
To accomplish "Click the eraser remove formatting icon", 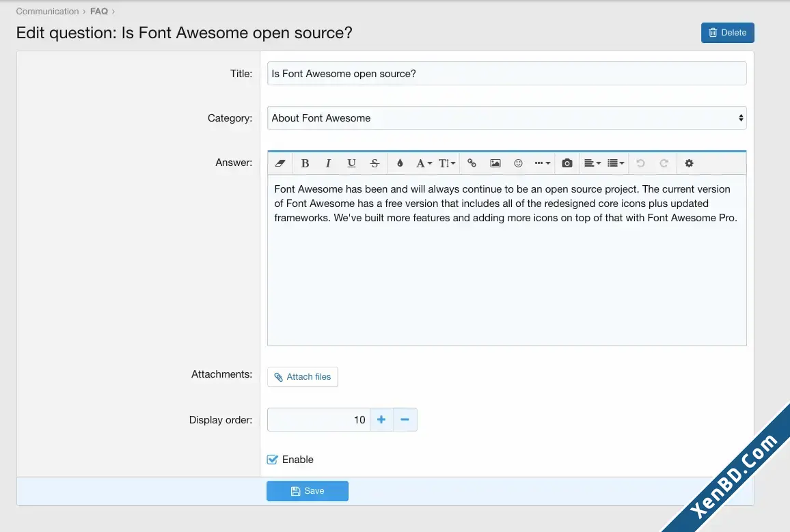I will 280,163.
